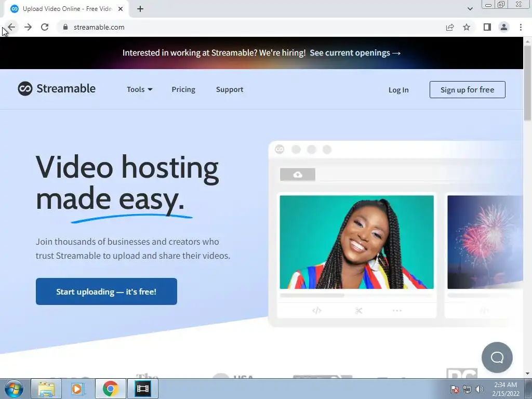Select the fireworks video thumbnail

485,242
